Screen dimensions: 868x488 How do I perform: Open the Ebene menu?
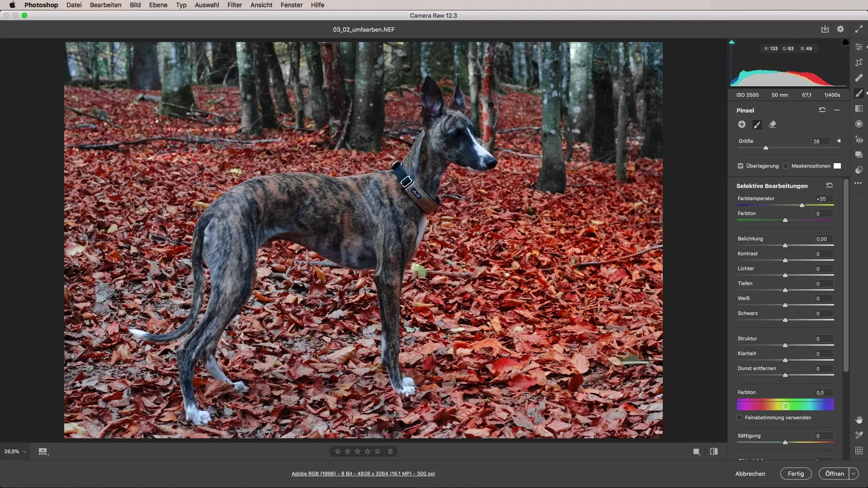(x=158, y=5)
